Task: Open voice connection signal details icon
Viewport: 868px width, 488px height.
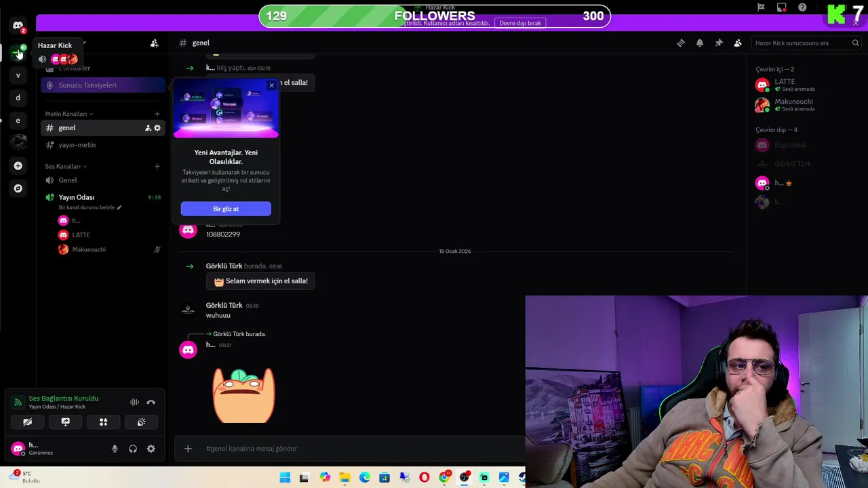Action: click(x=18, y=402)
